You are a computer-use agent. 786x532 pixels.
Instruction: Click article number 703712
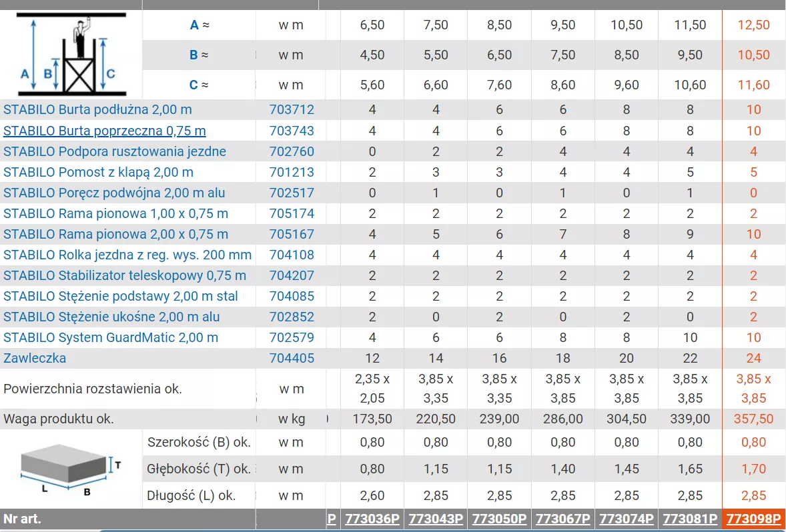(292, 110)
